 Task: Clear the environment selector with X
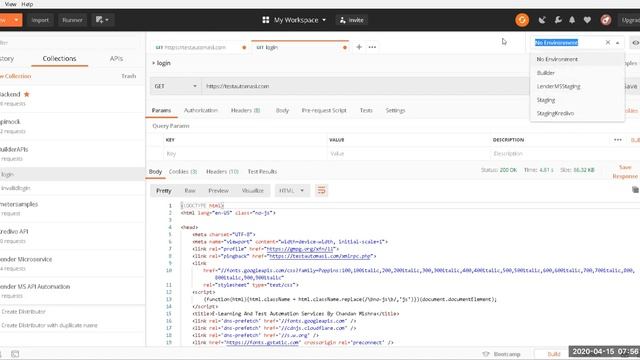(608, 42)
